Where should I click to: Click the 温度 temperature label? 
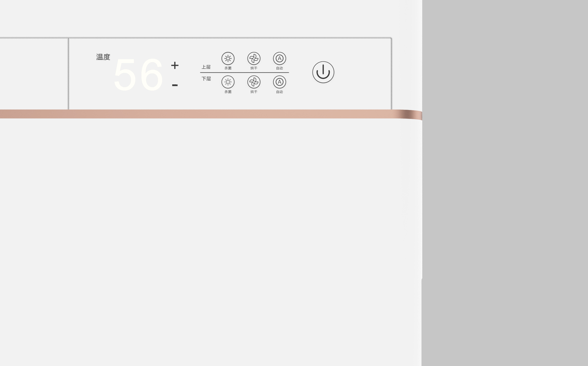103,57
